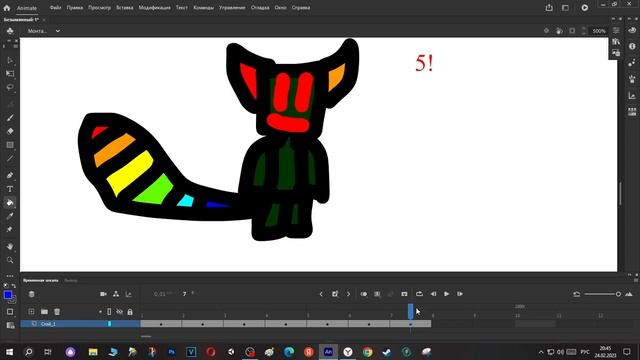The image size is (640, 360).
Task: Click the layer parenting view icon
Action: (116, 294)
